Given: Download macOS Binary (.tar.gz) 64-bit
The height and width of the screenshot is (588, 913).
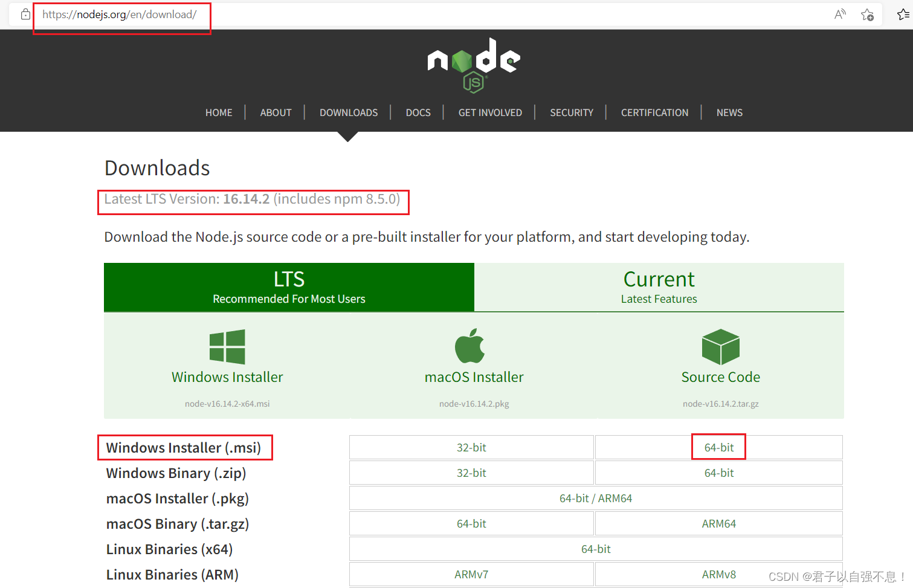Looking at the screenshot, I should pyautogui.click(x=471, y=524).
